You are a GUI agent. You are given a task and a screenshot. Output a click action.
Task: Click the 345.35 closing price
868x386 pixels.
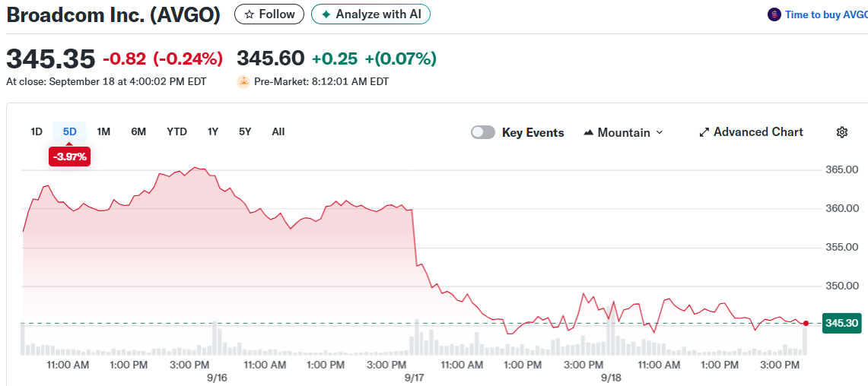coord(50,59)
